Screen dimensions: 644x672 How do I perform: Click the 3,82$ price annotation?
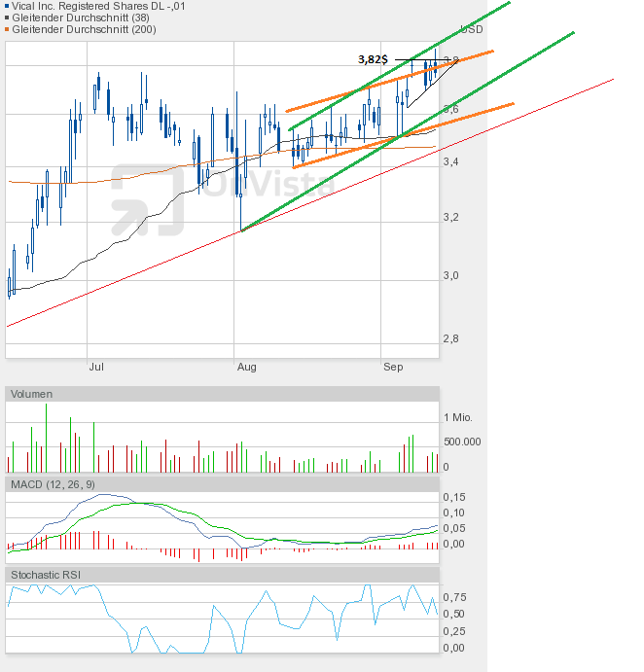point(374,59)
